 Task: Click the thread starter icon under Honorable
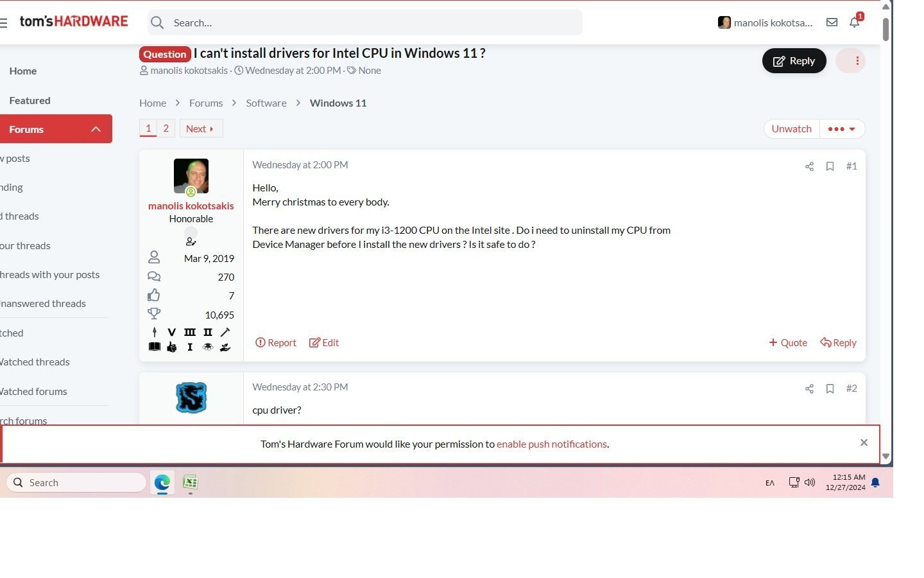point(191,241)
